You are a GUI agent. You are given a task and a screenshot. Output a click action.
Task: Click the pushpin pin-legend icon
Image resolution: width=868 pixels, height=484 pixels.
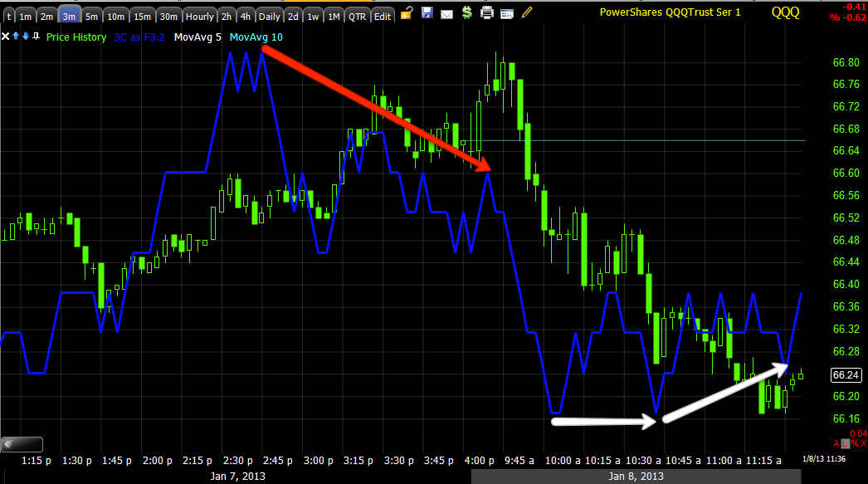pyautogui.click(x=36, y=36)
